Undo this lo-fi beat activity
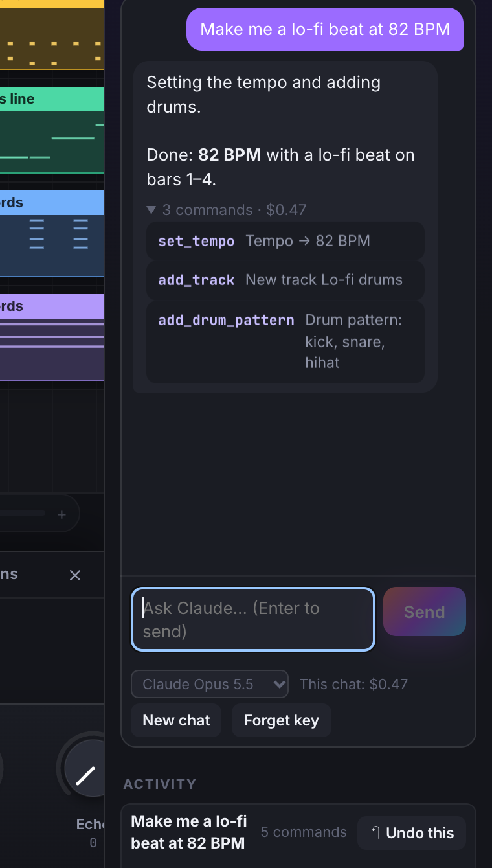 click(412, 833)
